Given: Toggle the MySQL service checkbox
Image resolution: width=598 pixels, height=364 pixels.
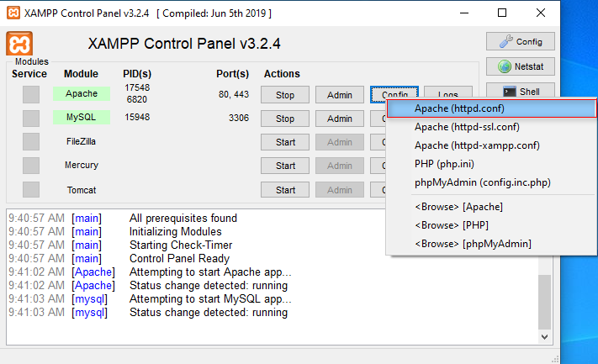Looking at the screenshot, I should point(31,118).
